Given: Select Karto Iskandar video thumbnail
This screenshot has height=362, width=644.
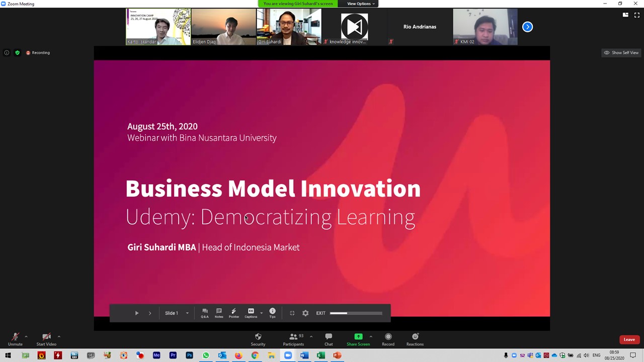Looking at the screenshot, I should point(158,27).
